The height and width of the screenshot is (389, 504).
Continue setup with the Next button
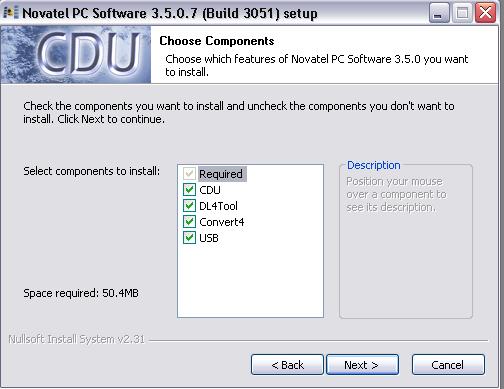tap(362, 365)
